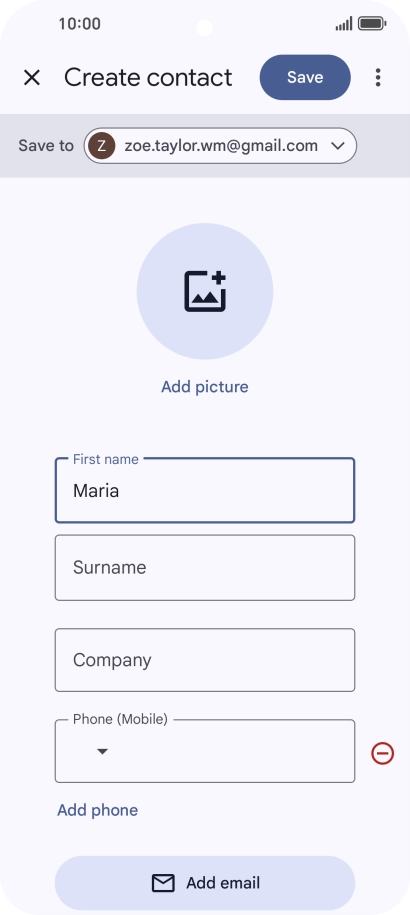The image size is (410, 915).
Task: Open the zoe.taylor.wm@gmail.com Save to selector
Action: [x=220, y=146]
